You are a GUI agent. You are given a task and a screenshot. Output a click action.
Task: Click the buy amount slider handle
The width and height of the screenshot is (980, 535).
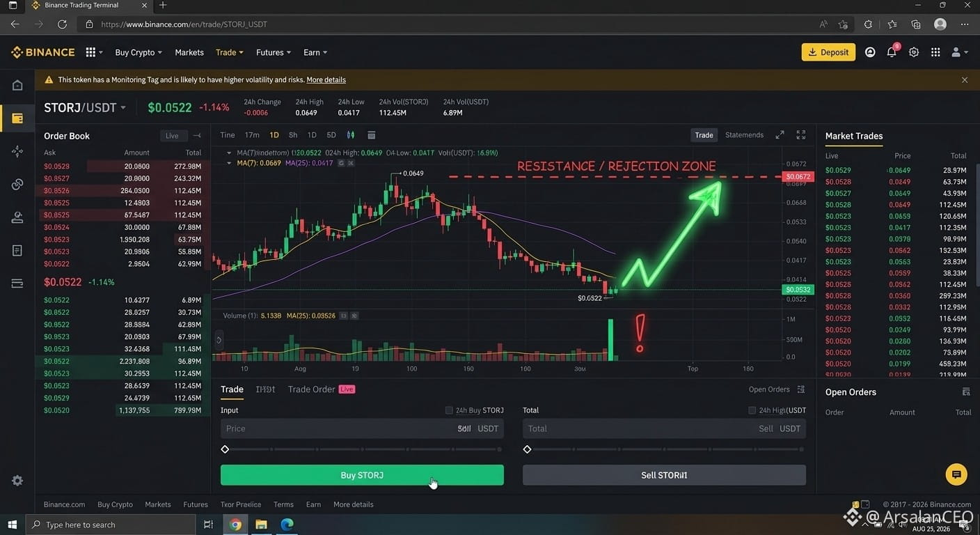pos(225,449)
